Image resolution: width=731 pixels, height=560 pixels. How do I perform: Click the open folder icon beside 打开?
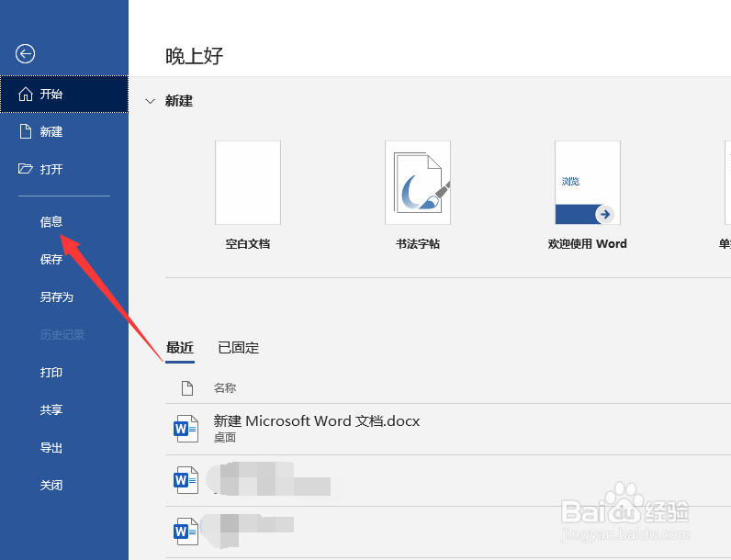click(25, 169)
